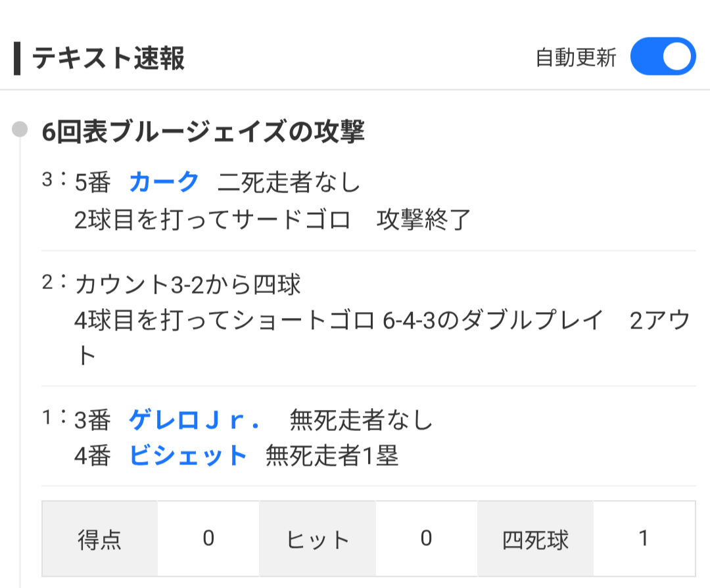
Task: Open player link ビシェット
Action: click(188, 456)
